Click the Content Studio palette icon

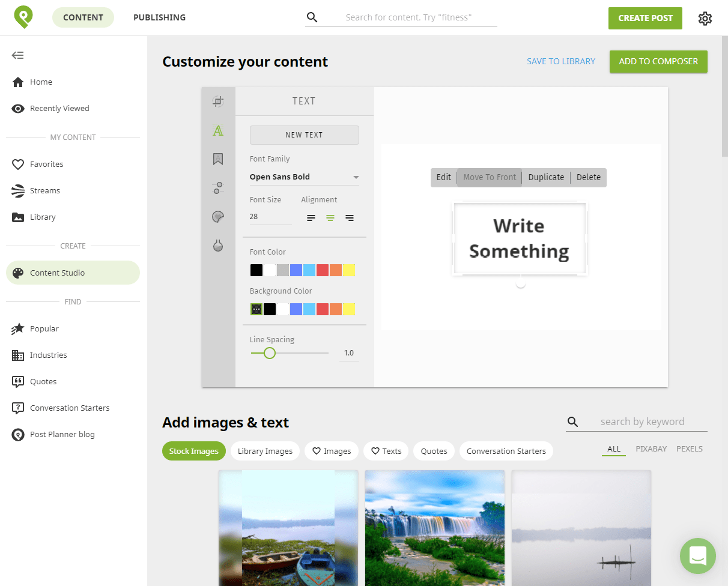18,273
